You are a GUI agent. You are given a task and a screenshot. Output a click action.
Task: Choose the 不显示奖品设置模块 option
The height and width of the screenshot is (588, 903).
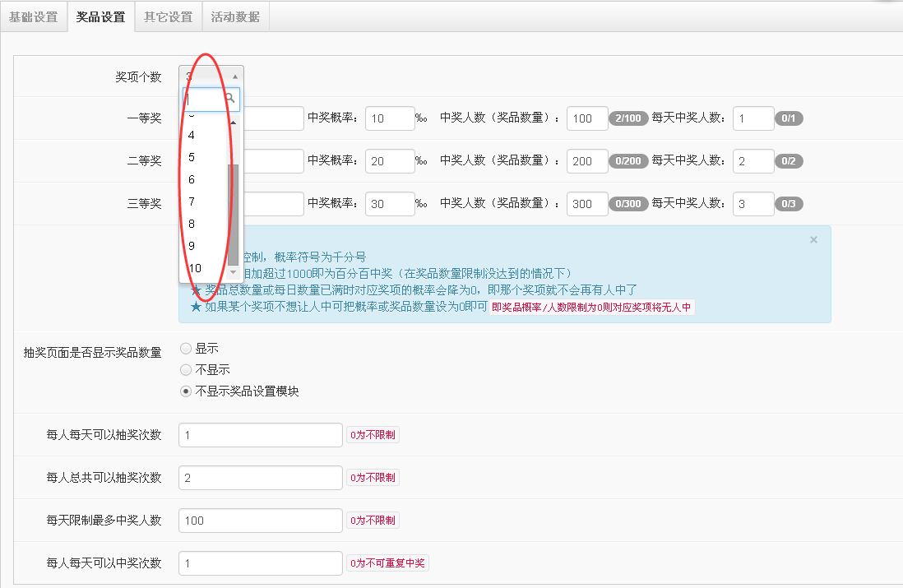(186, 391)
